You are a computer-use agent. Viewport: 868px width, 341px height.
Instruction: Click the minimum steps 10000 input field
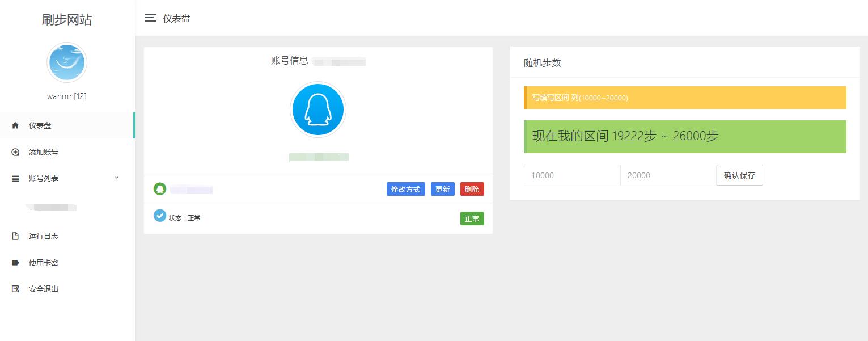pyautogui.click(x=571, y=175)
